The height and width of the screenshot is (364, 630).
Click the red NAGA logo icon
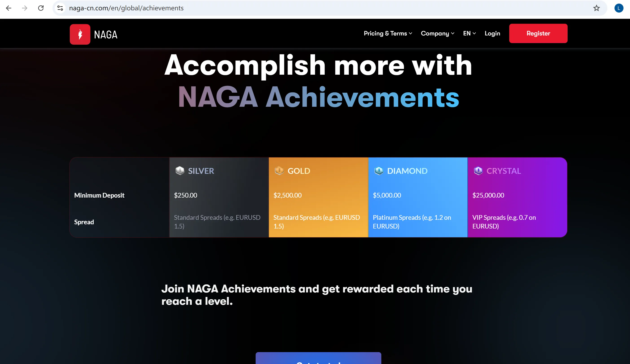click(x=80, y=34)
